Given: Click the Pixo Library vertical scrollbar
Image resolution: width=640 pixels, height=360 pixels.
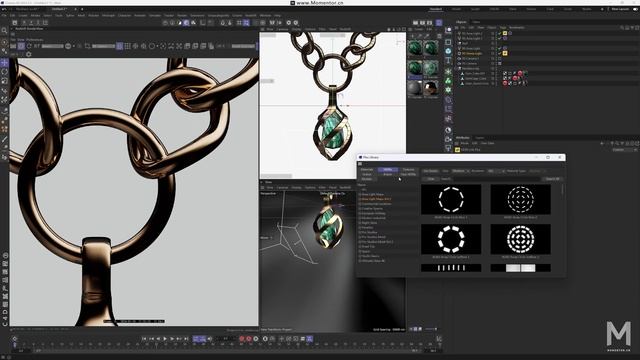Looking at the screenshot, I should 562,189.
